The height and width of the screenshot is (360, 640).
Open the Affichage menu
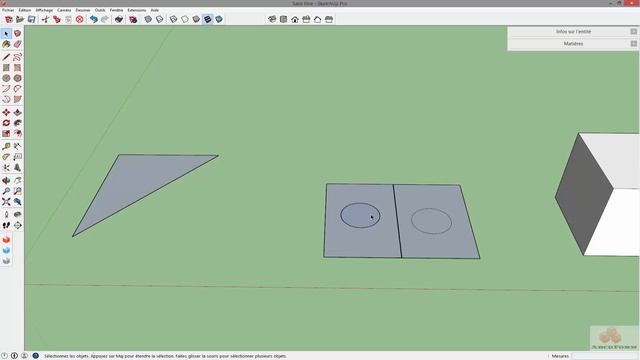tap(44, 10)
